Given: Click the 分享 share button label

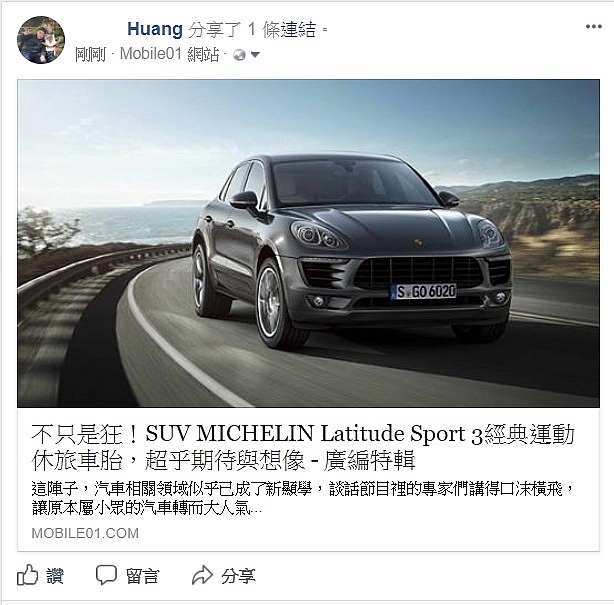Looking at the screenshot, I should click(x=238, y=576).
